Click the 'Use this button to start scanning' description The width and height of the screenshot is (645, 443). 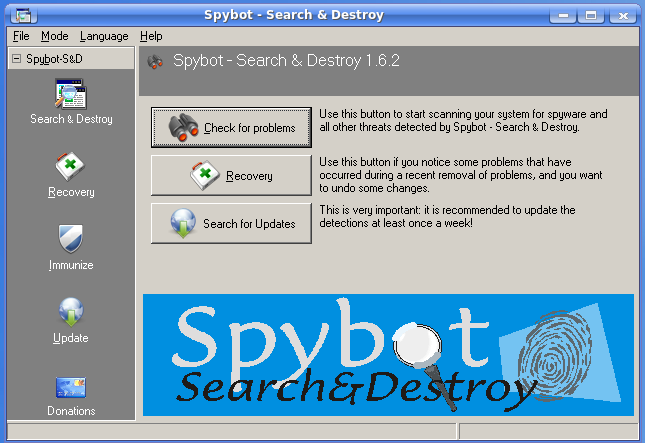pyautogui.click(x=463, y=121)
